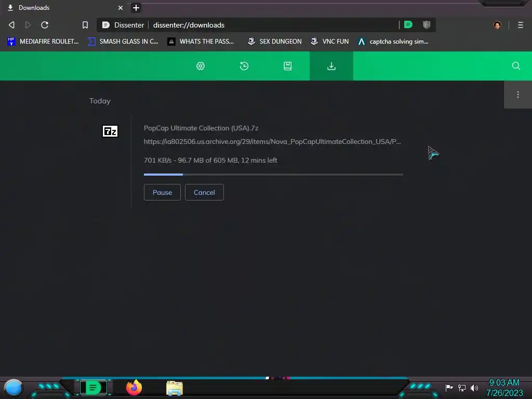Go back with the browser back arrow

pyautogui.click(x=11, y=25)
